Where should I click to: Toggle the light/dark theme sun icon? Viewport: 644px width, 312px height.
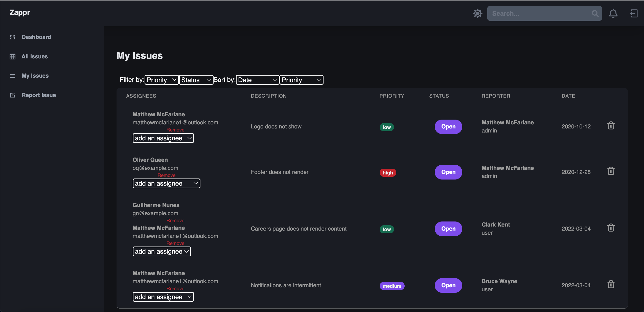477,13
